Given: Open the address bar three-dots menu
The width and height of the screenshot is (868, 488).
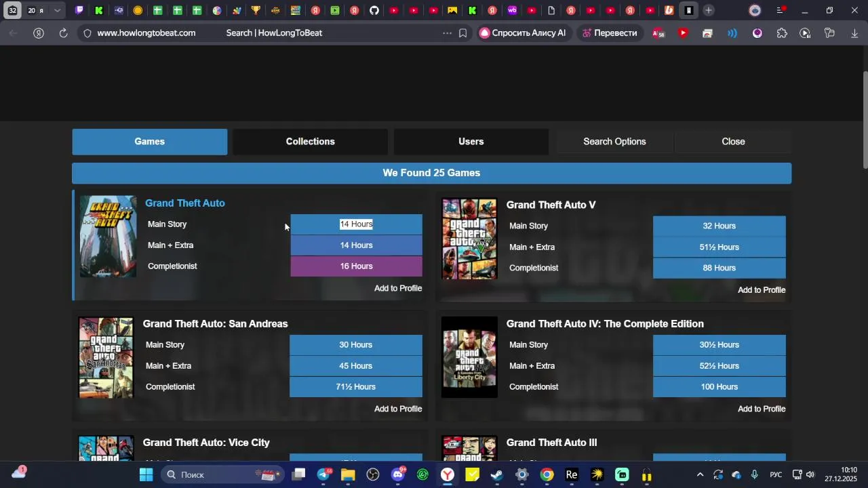Looking at the screenshot, I should [x=446, y=33].
